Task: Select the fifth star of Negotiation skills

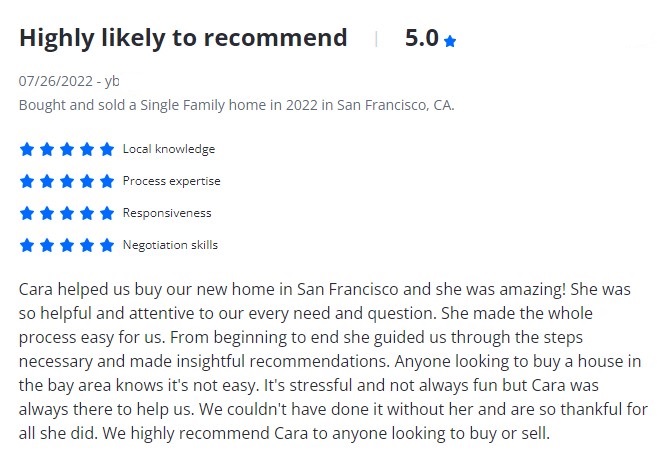Action: [x=107, y=245]
